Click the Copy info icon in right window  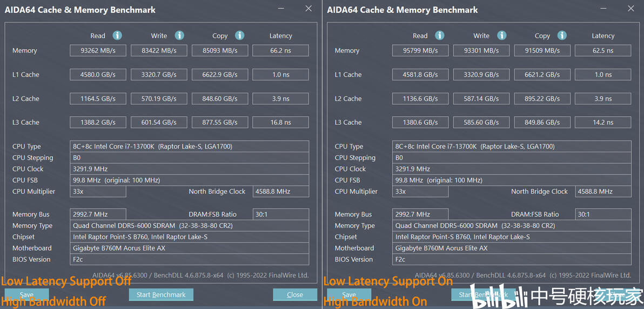pyautogui.click(x=562, y=35)
